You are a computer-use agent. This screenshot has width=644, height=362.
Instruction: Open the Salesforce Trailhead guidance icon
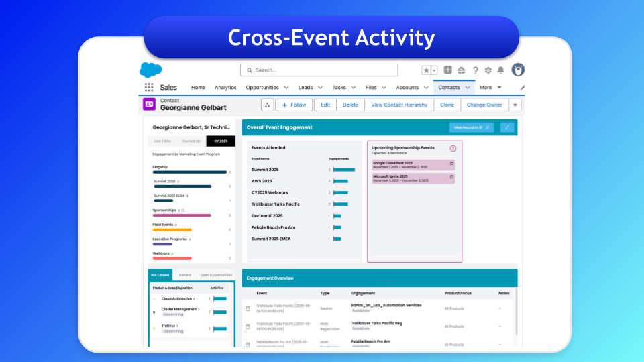pyautogui.click(x=462, y=70)
